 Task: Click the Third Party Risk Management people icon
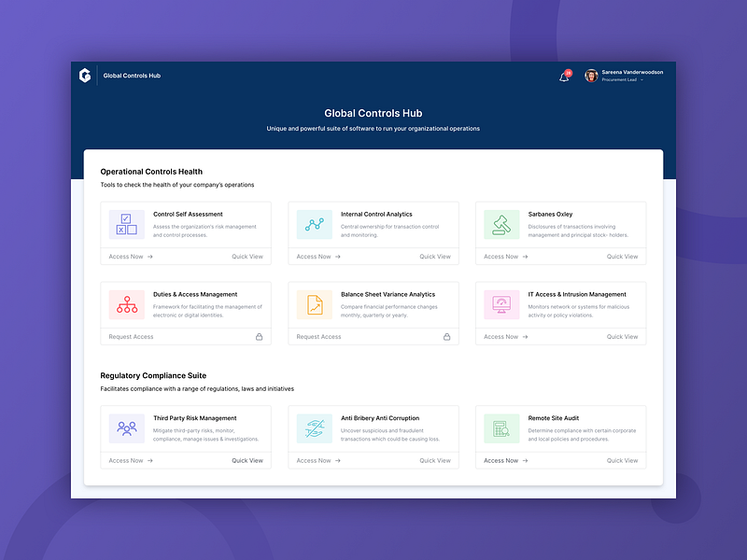tap(127, 428)
